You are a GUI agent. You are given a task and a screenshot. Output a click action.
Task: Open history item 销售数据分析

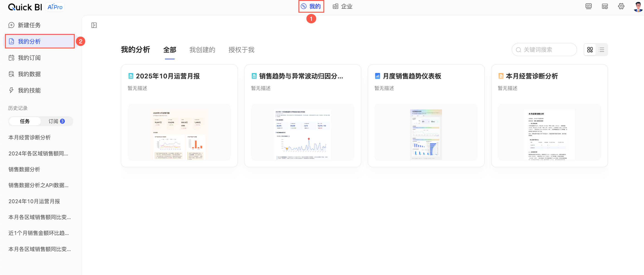24,169
